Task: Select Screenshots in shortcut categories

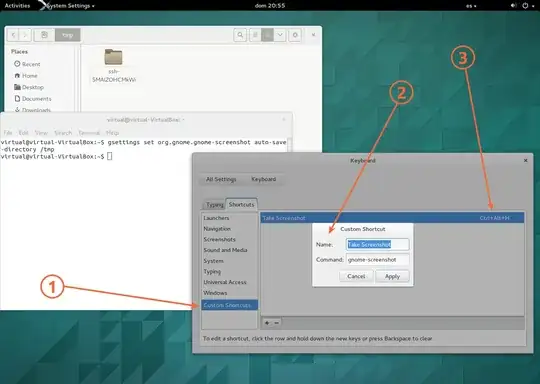Action: pyautogui.click(x=219, y=239)
